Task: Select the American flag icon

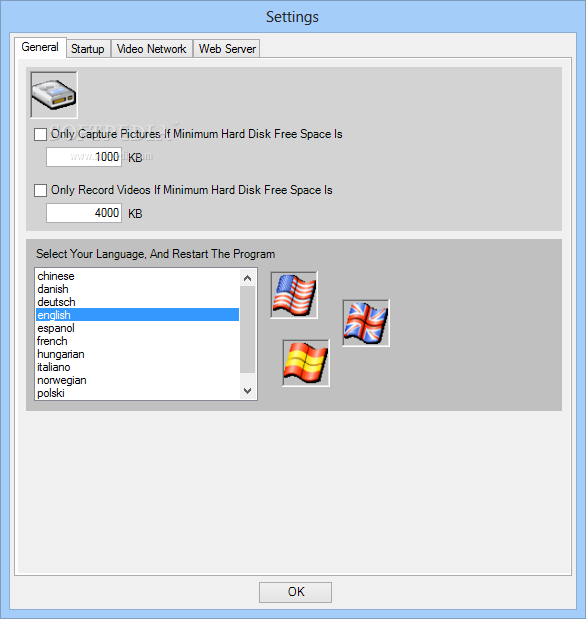Action: 294,295
